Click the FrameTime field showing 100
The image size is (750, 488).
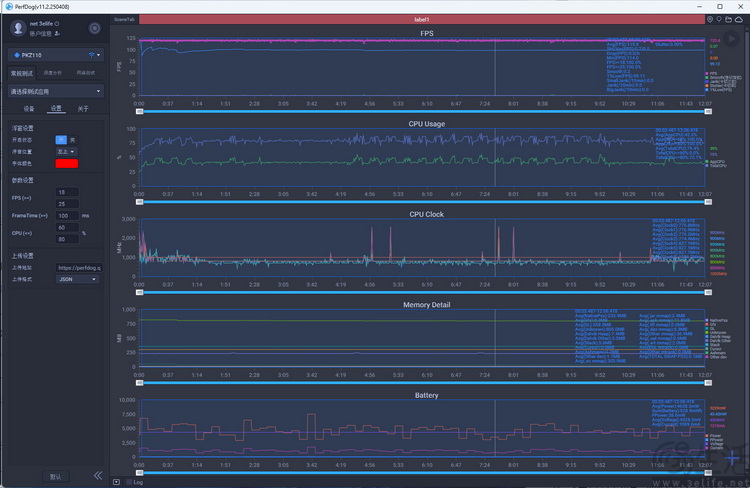(67, 216)
